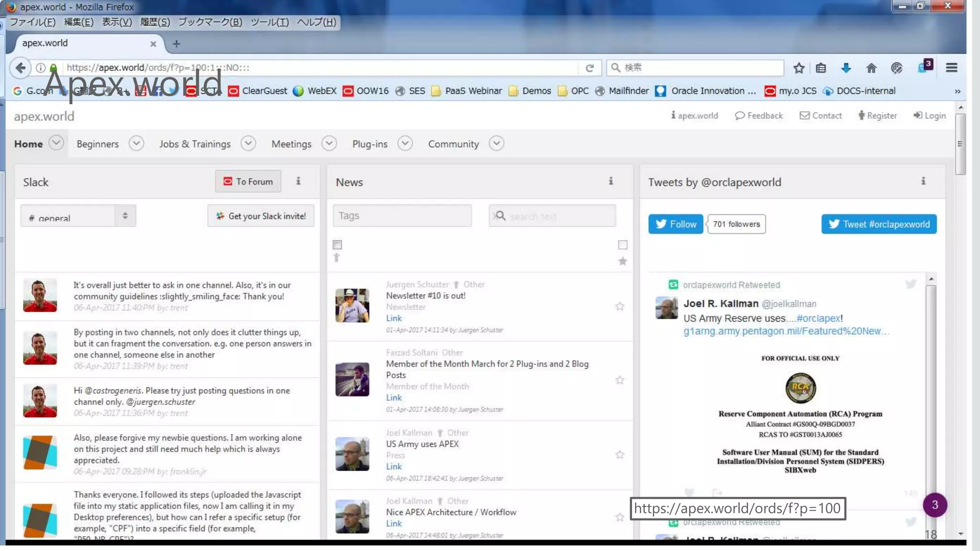Open the WebEX bookmark

[315, 91]
